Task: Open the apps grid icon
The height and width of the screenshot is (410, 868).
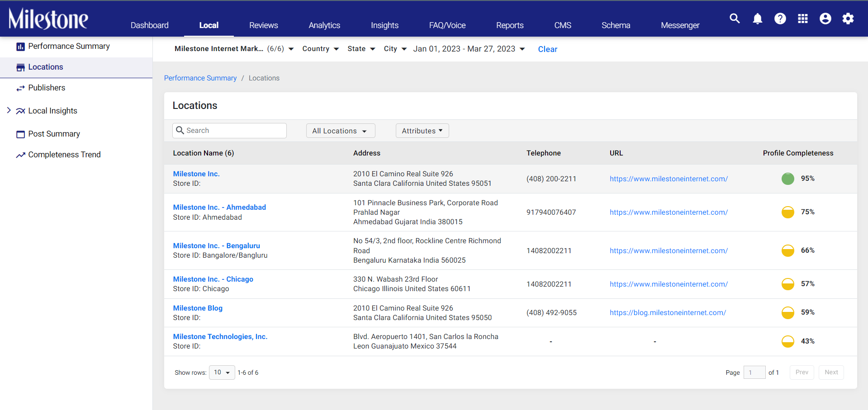Action: point(803,19)
